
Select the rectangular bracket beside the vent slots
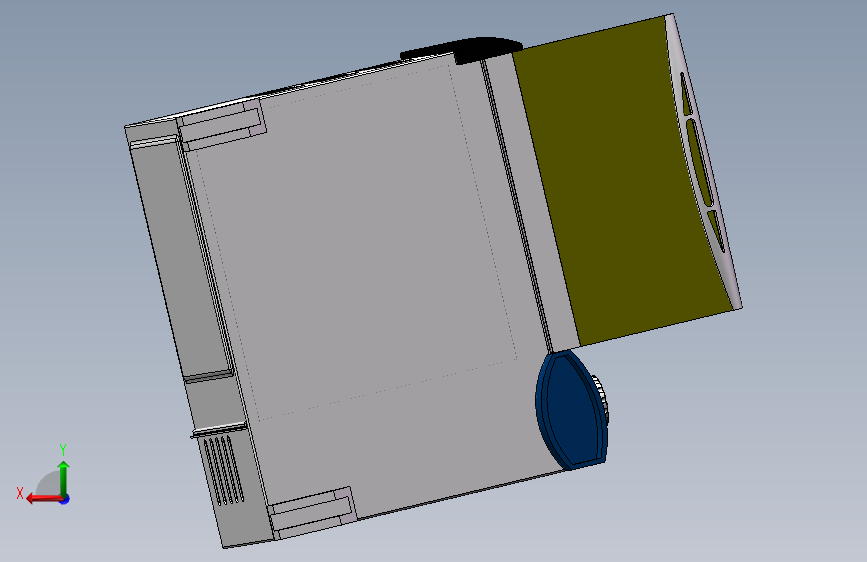[x=312, y=511]
